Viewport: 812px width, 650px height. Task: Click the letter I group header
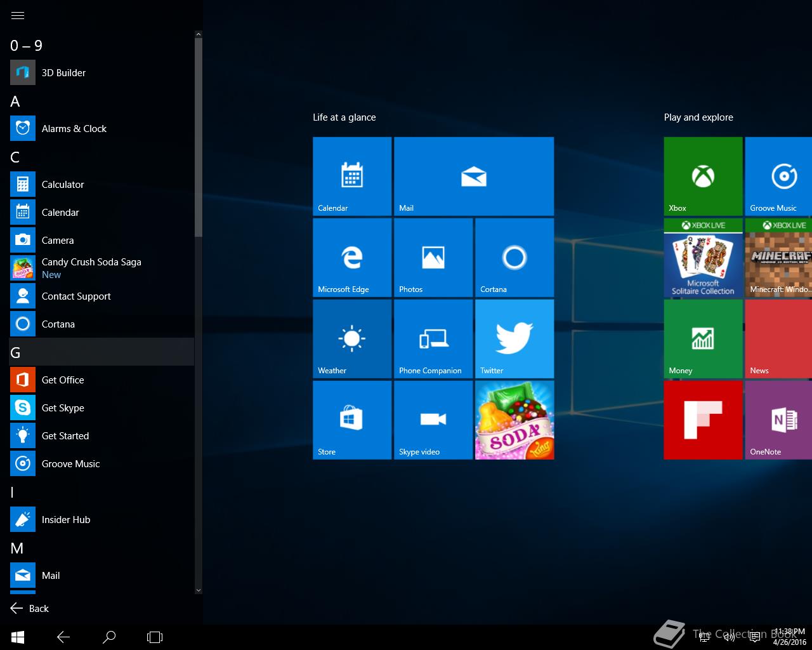[101, 492]
